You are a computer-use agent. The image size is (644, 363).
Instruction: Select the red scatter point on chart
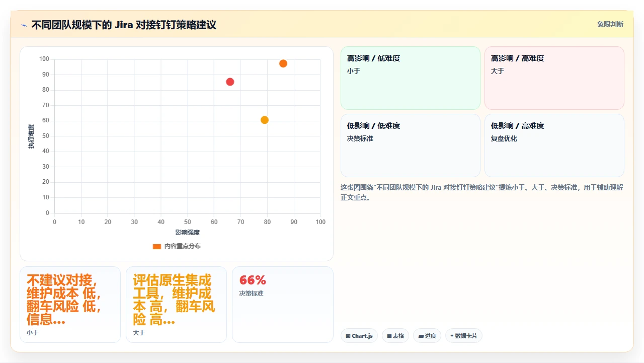pos(230,82)
